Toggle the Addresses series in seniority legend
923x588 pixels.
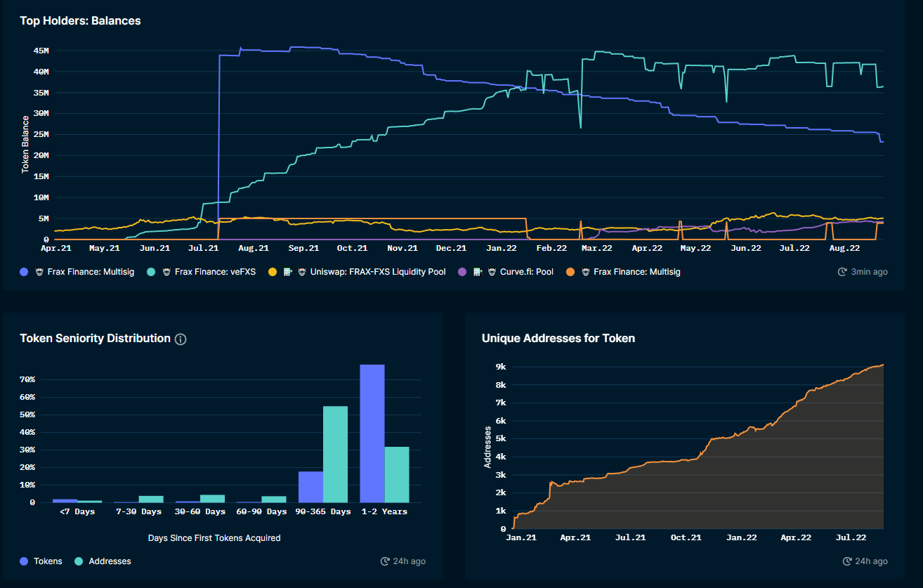[x=110, y=561]
